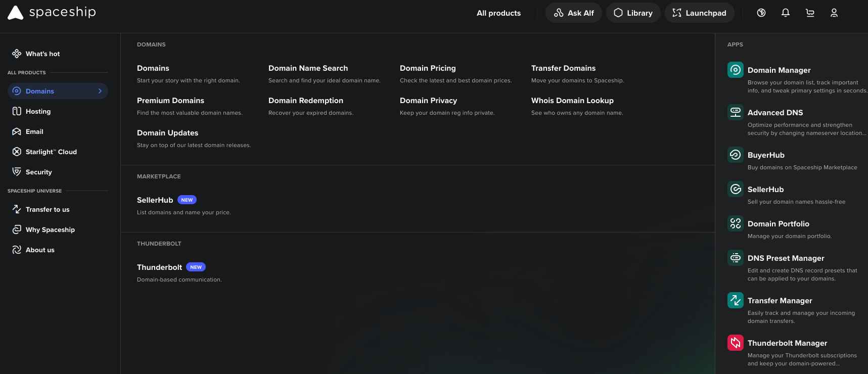868x374 pixels.
Task: Expand the Domains sidebar chevron
Action: pyautogui.click(x=100, y=91)
